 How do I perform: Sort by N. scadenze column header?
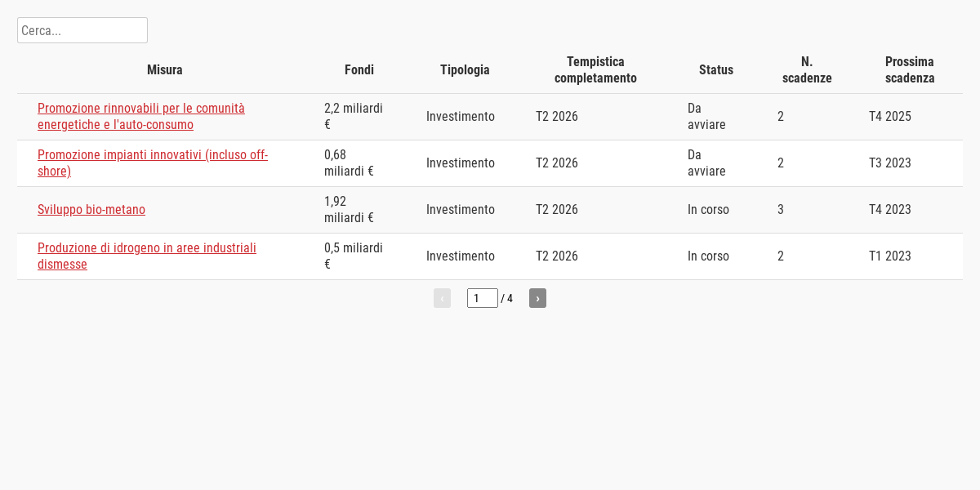[807, 69]
